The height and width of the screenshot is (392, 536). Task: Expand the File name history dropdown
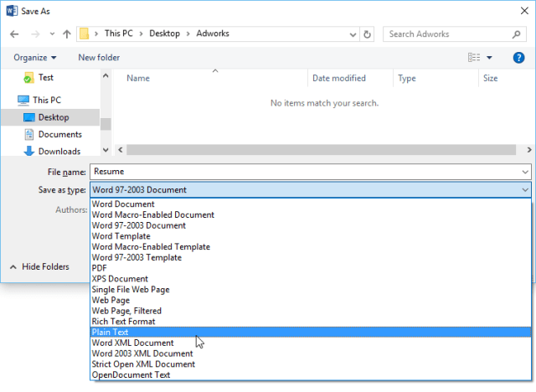click(x=524, y=171)
